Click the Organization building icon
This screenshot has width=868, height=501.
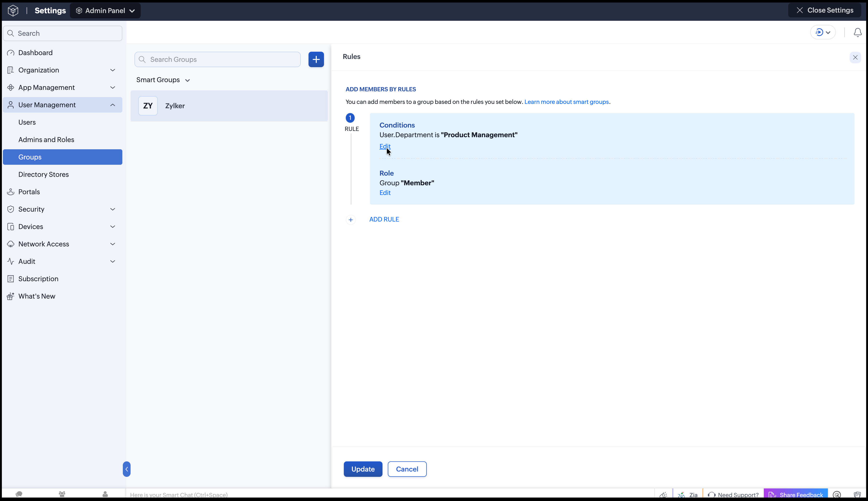[11, 70]
